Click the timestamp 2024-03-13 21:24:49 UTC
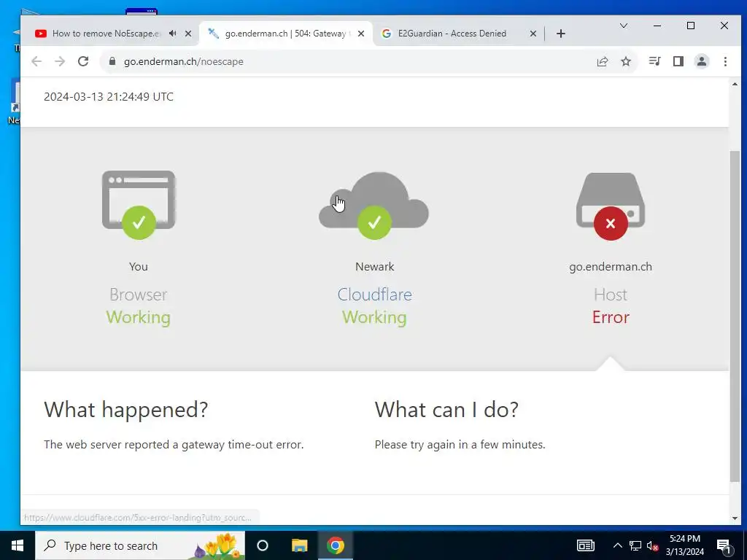The height and width of the screenshot is (560, 747). pos(109,97)
